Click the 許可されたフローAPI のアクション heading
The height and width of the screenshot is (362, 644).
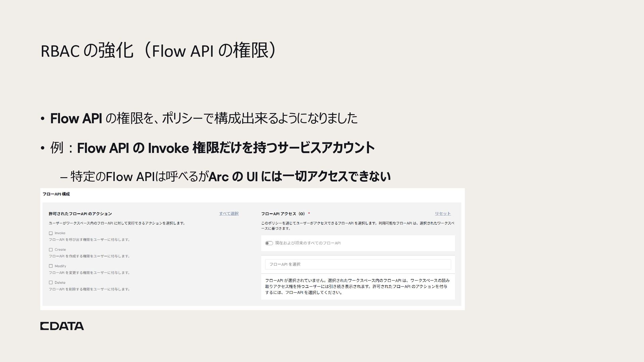pos(80,214)
